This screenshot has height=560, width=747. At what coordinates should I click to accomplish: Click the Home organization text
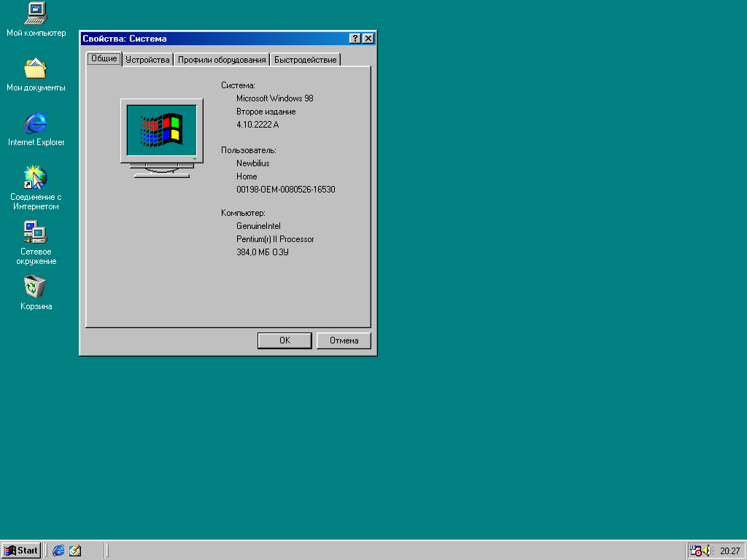(x=247, y=176)
